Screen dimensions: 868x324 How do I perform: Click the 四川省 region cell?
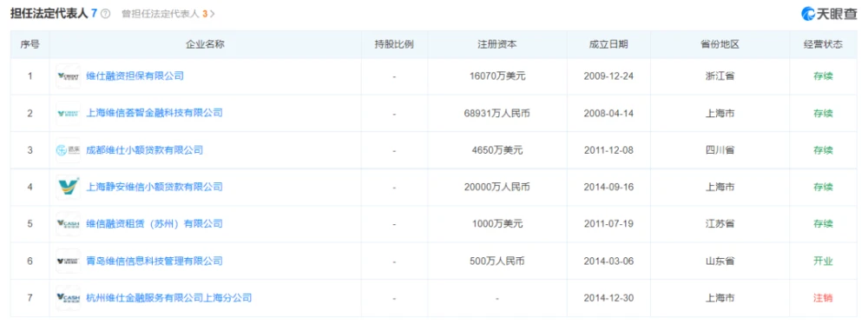pos(720,150)
